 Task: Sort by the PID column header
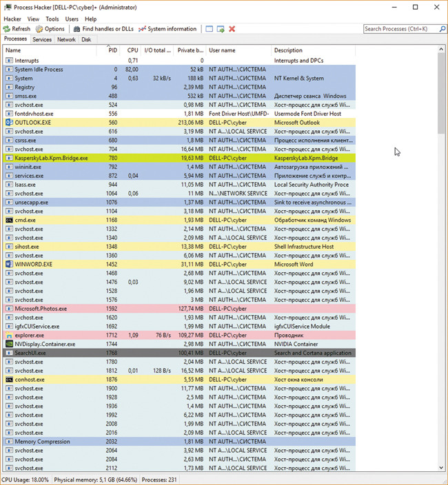pyautogui.click(x=112, y=50)
